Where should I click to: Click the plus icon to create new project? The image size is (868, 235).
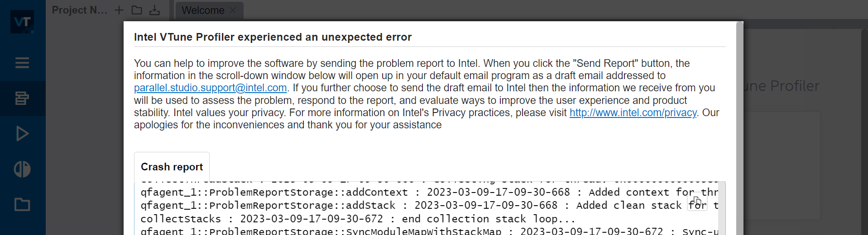119,10
